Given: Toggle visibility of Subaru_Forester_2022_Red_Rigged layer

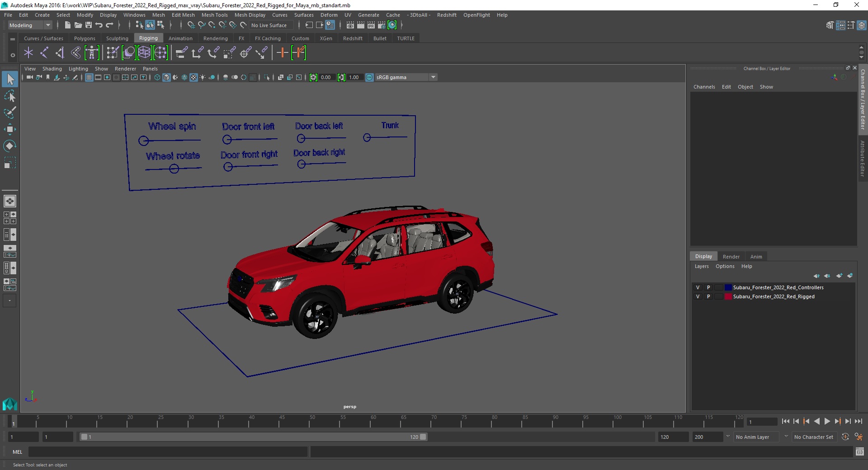Looking at the screenshot, I should (x=698, y=296).
